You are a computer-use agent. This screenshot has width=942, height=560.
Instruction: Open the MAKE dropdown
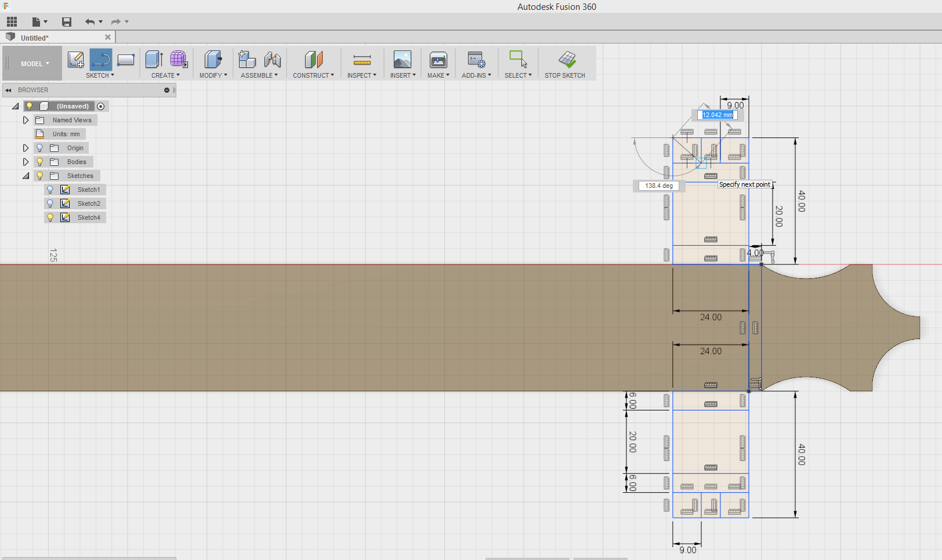pos(439,75)
